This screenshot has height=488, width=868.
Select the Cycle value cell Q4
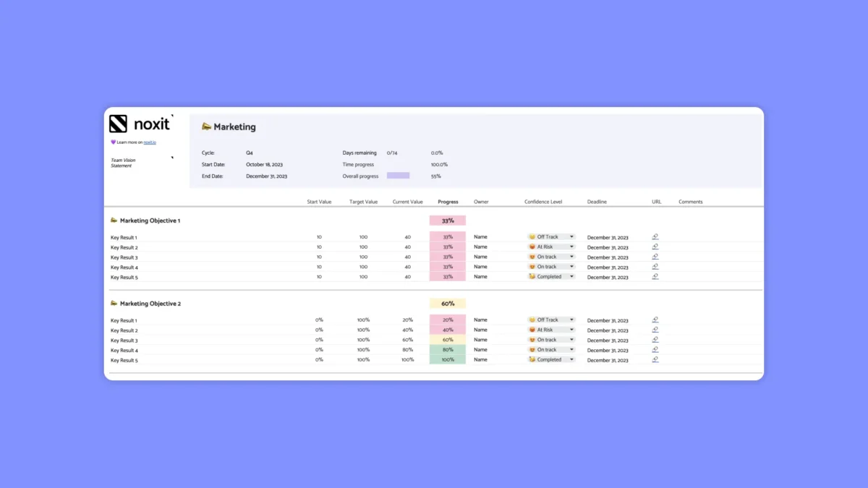(250, 153)
